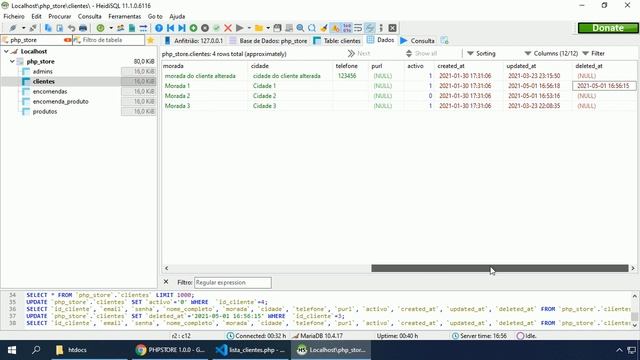This screenshot has width=640, height=360.
Task: Click the horizontal scrollbar thumb of data grid
Action: (500, 268)
